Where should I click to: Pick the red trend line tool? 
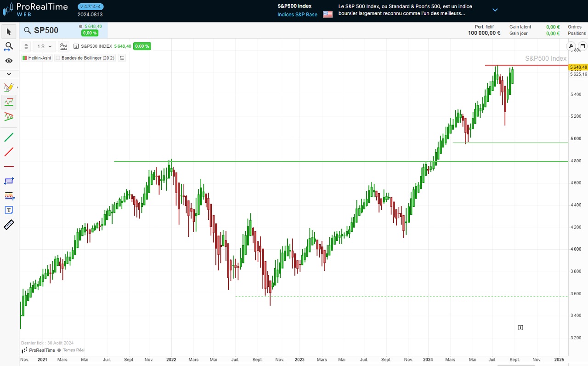tap(9, 152)
